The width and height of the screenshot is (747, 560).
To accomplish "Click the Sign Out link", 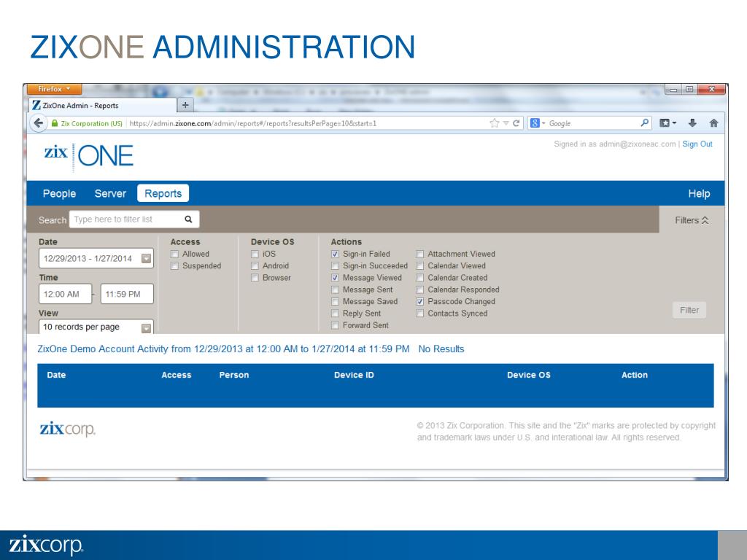I will 697,144.
